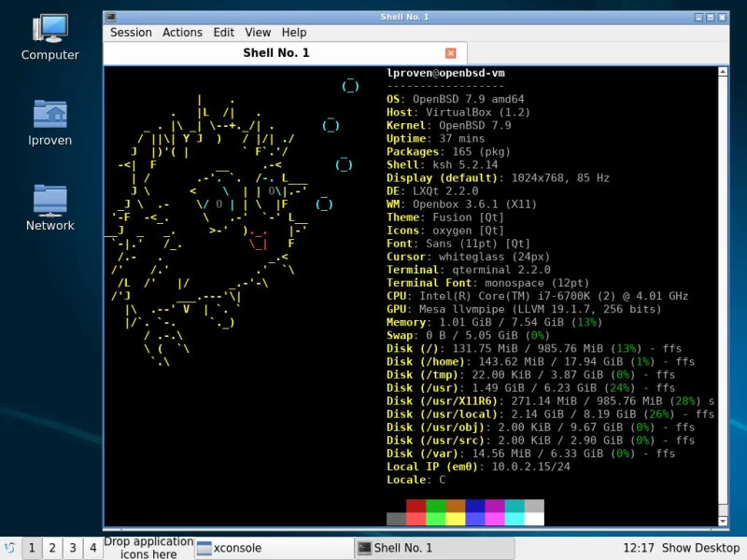Click the 'Local IP (em0): 10.0.2.15/24' line
The image size is (747, 560).
[478, 467]
